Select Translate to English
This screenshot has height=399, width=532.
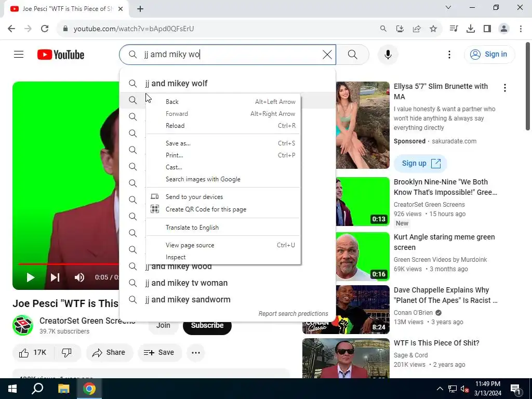click(x=223, y=228)
